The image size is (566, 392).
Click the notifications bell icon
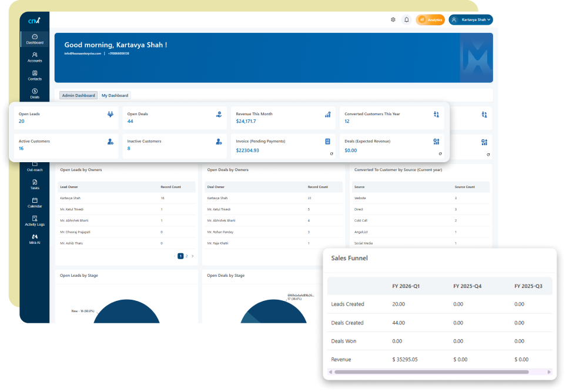pyautogui.click(x=406, y=19)
